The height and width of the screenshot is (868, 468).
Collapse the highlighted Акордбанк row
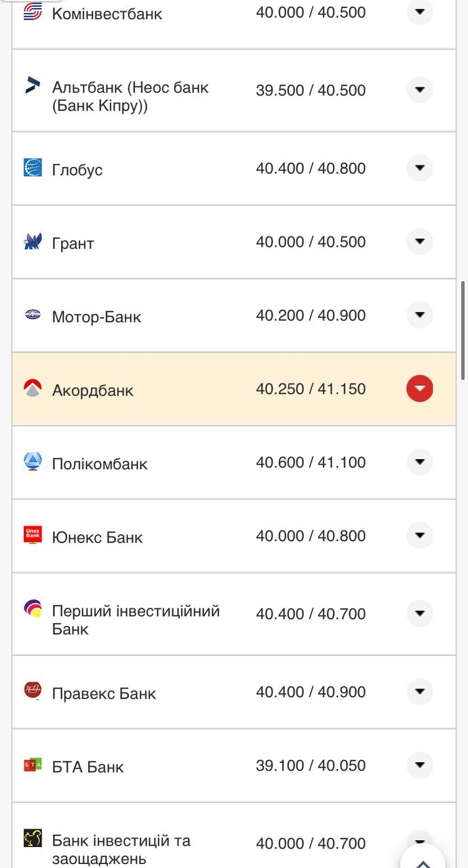[x=419, y=389]
